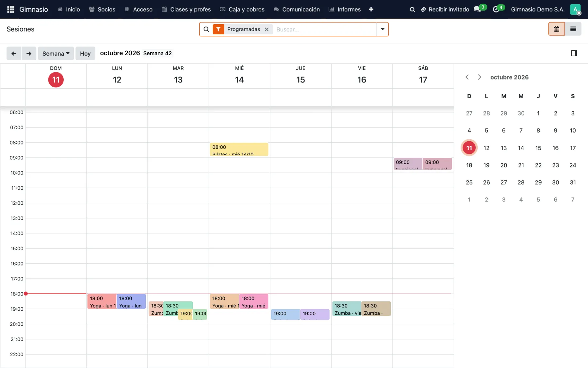Viewport: 588px width, 368px height.
Task: Select day 15 in mini calendar
Action: pos(538,148)
